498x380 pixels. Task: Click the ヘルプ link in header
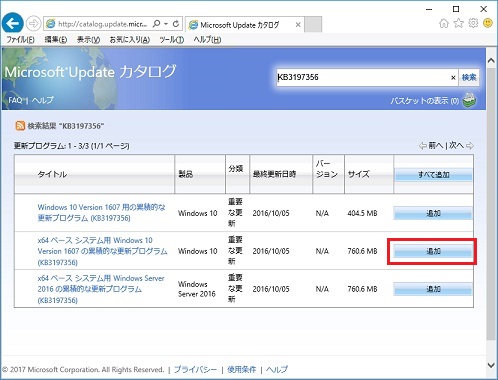(x=43, y=100)
